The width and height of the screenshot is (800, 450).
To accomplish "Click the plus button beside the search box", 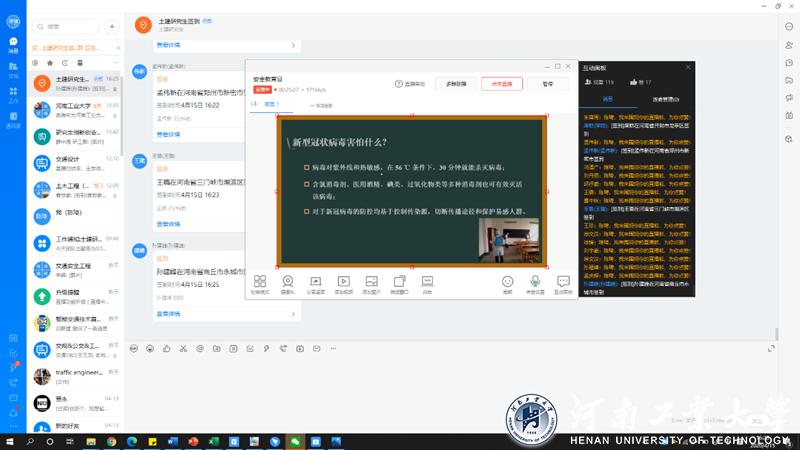I will click(112, 26).
